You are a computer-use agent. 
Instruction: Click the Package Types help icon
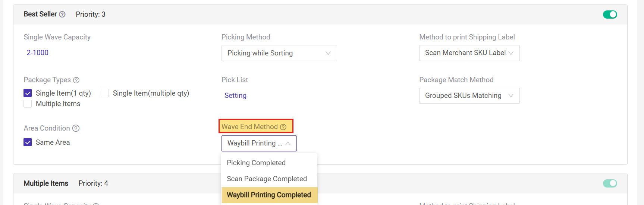[76, 80]
